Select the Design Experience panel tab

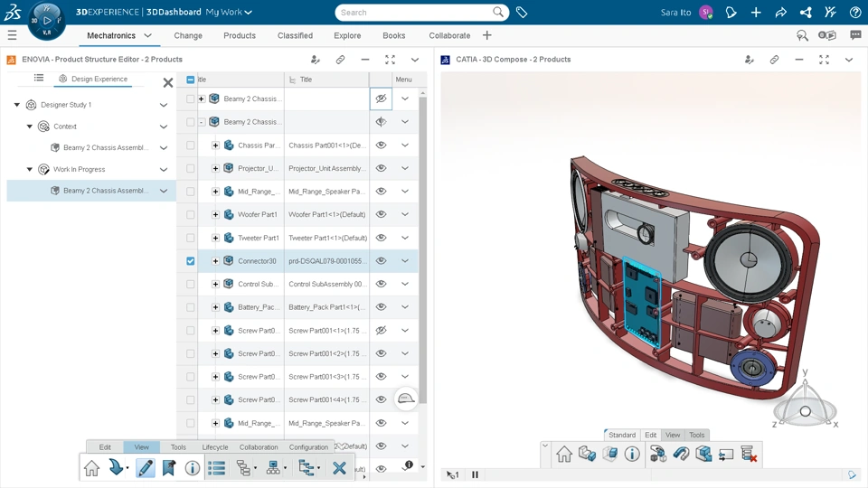(x=93, y=80)
